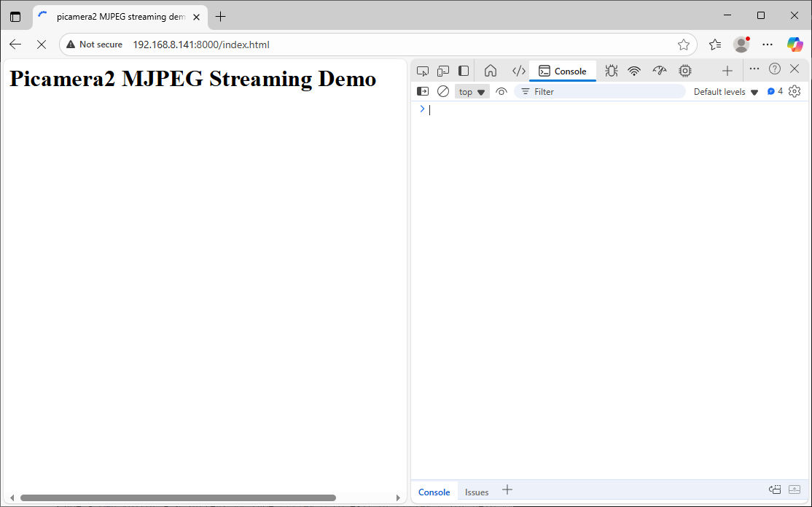Click the Picamera2 MJPEG Streaming Demo heading
Image resolution: width=812 pixels, height=507 pixels.
(x=192, y=79)
